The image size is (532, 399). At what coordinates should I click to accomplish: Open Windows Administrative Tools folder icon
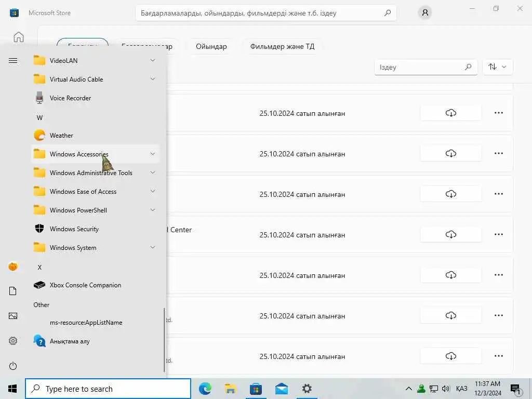click(39, 172)
